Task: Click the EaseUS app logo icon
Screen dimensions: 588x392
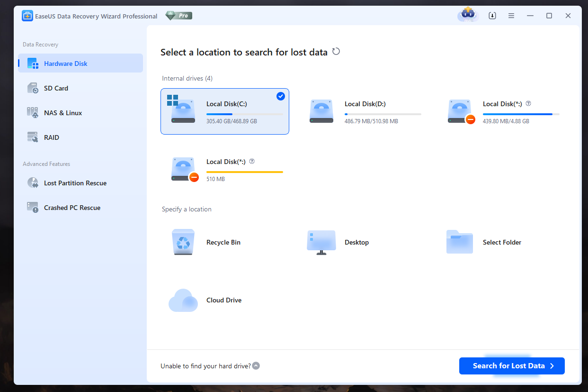Action: point(27,16)
